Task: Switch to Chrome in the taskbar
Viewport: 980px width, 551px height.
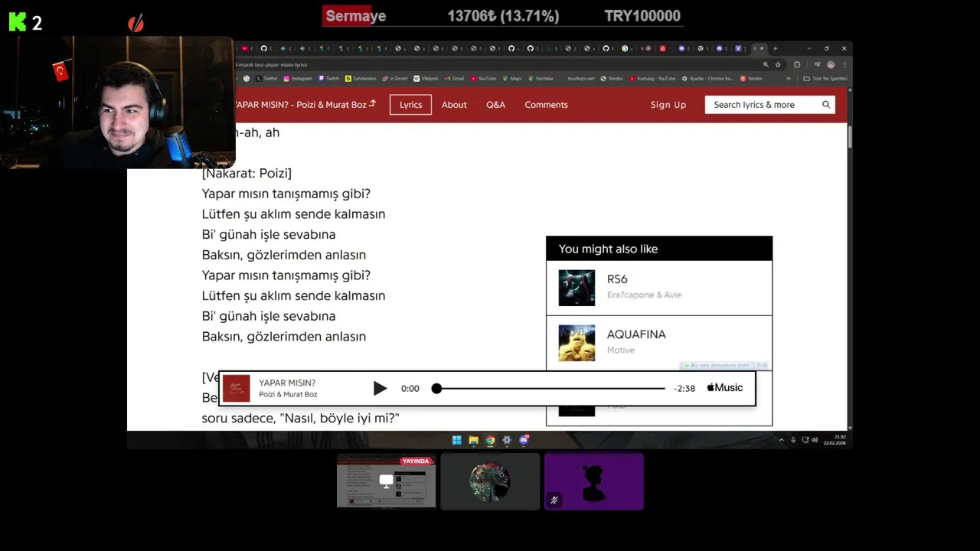Action: [x=491, y=440]
